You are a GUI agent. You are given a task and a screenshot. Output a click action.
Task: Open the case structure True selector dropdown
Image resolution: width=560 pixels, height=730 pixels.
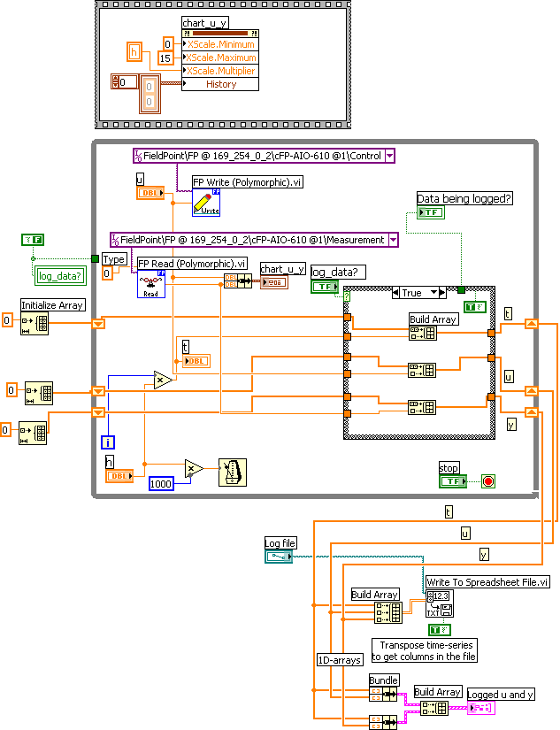point(434,292)
